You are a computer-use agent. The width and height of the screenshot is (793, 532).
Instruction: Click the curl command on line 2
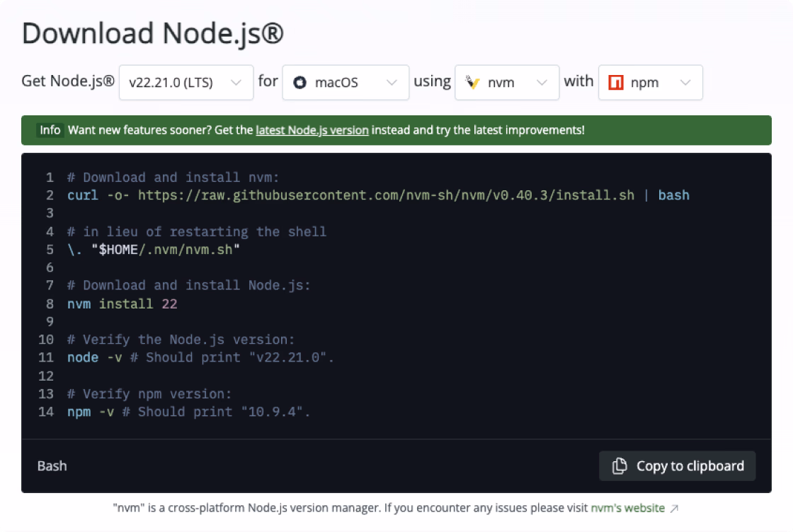[378, 195]
